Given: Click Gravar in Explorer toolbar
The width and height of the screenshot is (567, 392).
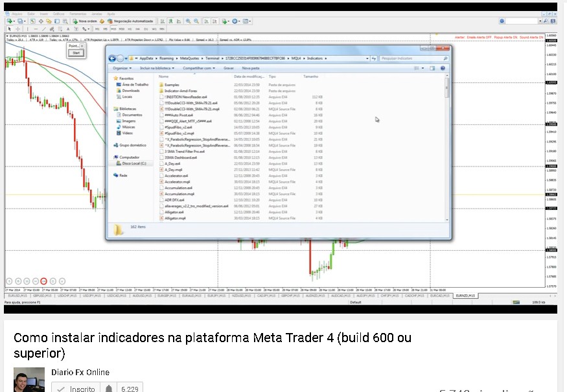Looking at the screenshot, I should (x=229, y=68).
